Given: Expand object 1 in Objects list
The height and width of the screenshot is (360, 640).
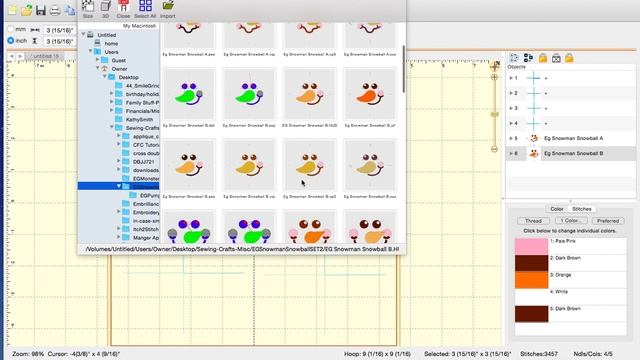Looking at the screenshot, I should pos(511,78).
